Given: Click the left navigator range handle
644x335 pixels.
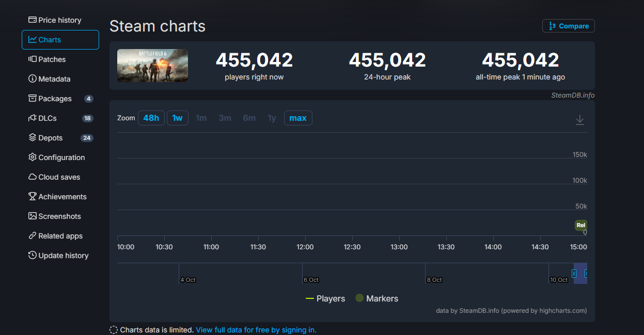Looking at the screenshot, I should tap(574, 274).
